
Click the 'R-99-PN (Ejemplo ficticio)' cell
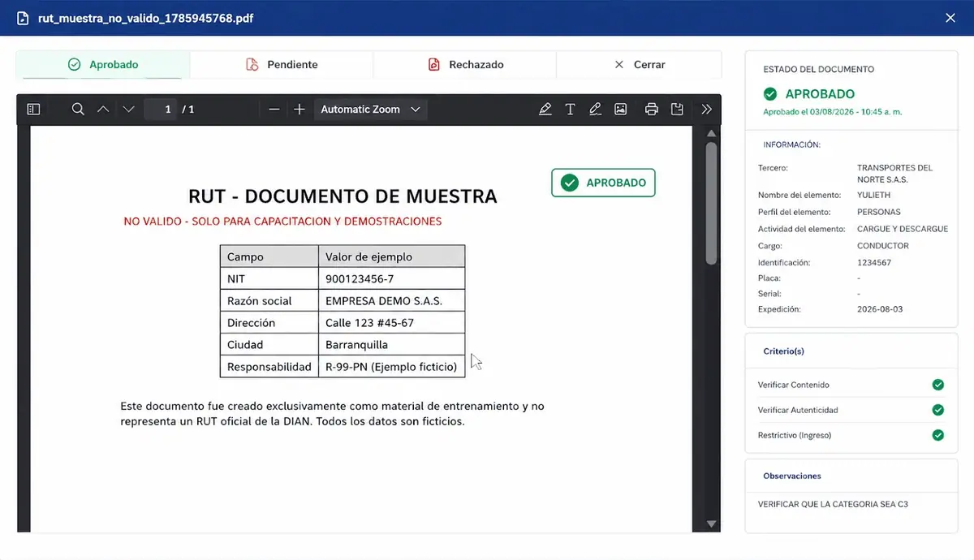pos(391,366)
